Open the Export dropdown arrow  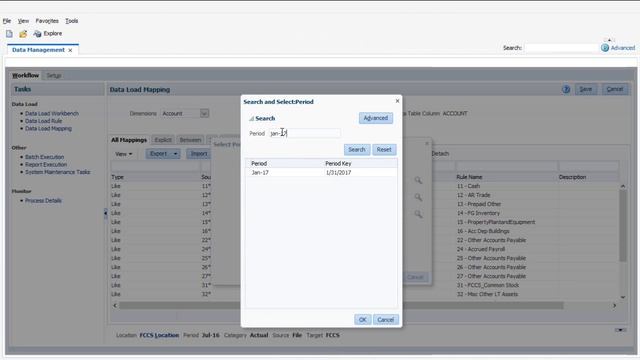click(x=175, y=154)
